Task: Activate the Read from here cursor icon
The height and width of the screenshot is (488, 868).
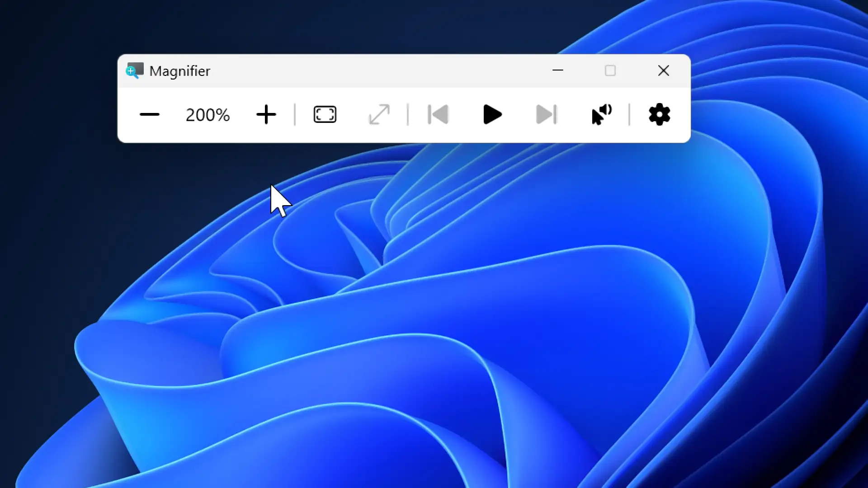Action: click(x=601, y=115)
